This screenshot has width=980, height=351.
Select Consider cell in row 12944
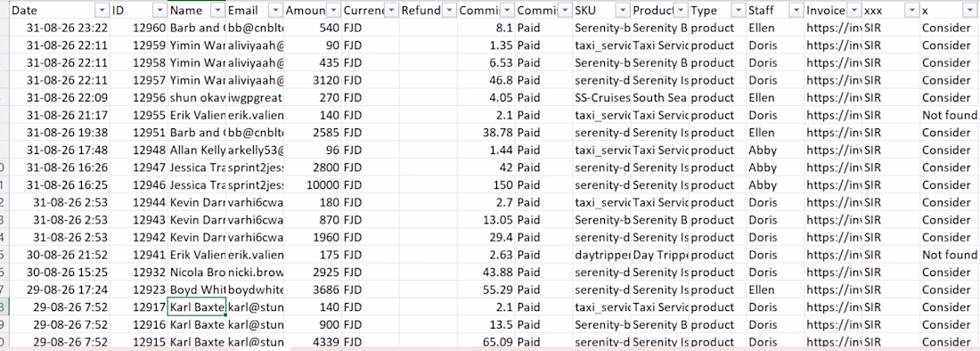coord(950,202)
